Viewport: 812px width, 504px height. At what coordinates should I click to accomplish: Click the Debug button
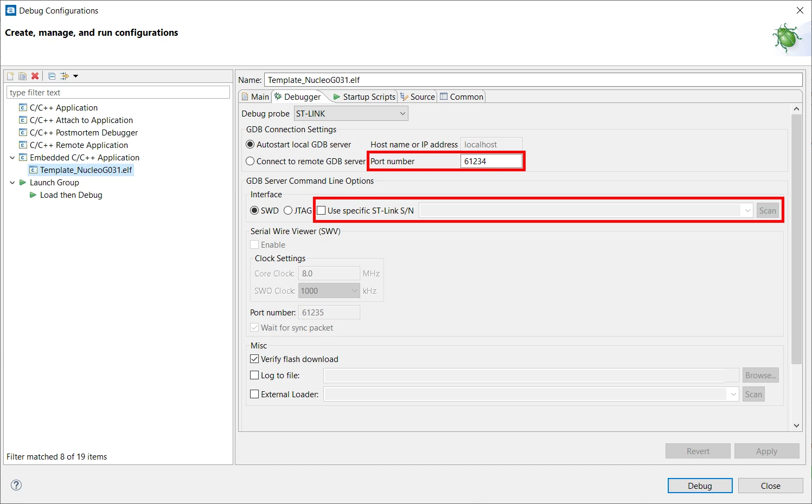point(700,486)
